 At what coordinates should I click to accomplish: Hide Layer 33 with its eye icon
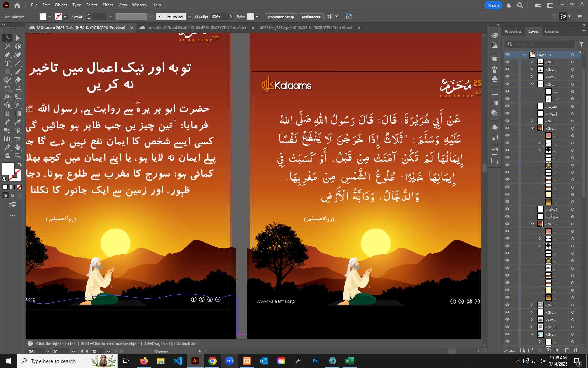pyautogui.click(x=507, y=55)
